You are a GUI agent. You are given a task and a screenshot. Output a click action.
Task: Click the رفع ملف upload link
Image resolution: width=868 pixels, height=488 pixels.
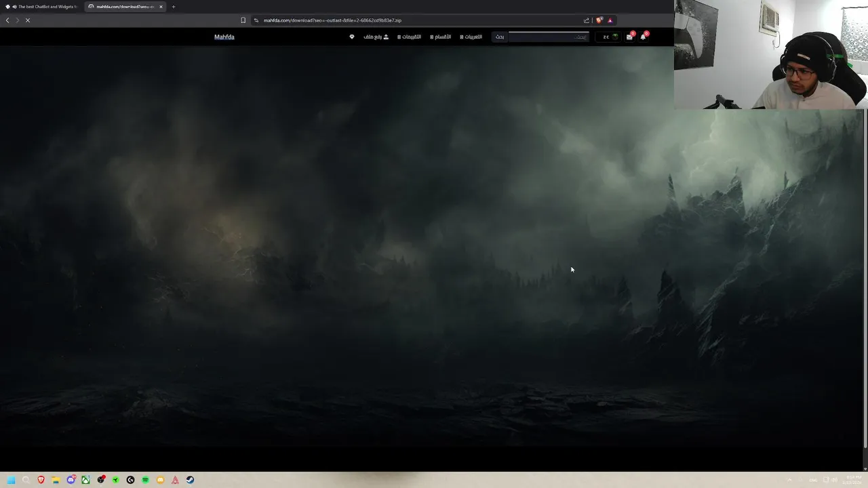point(376,37)
